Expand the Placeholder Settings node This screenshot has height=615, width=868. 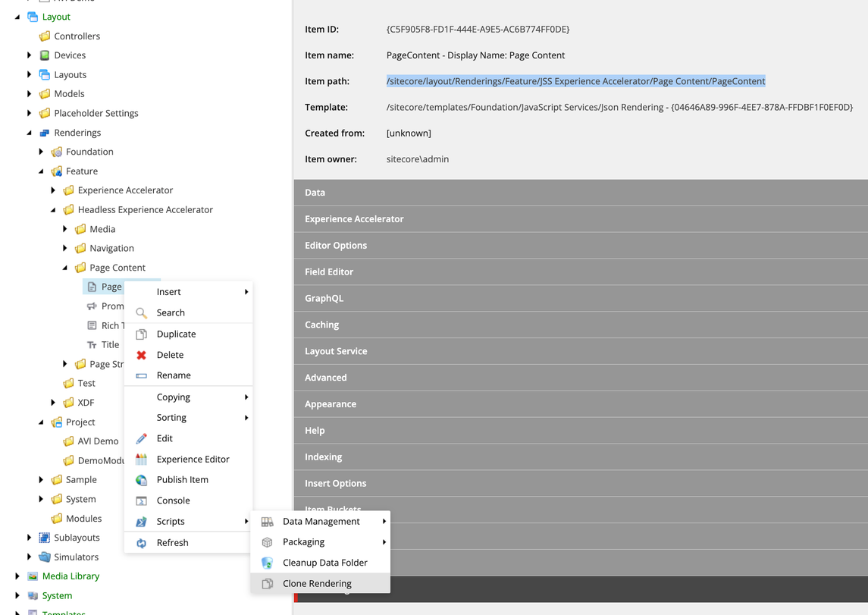[x=30, y=113]
